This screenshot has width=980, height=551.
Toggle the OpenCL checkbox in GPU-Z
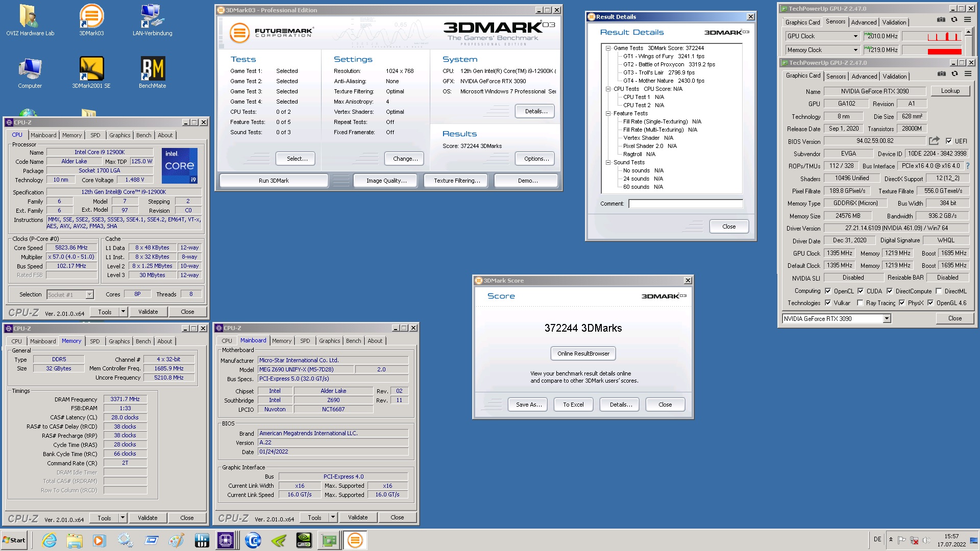tap(828, 291)
